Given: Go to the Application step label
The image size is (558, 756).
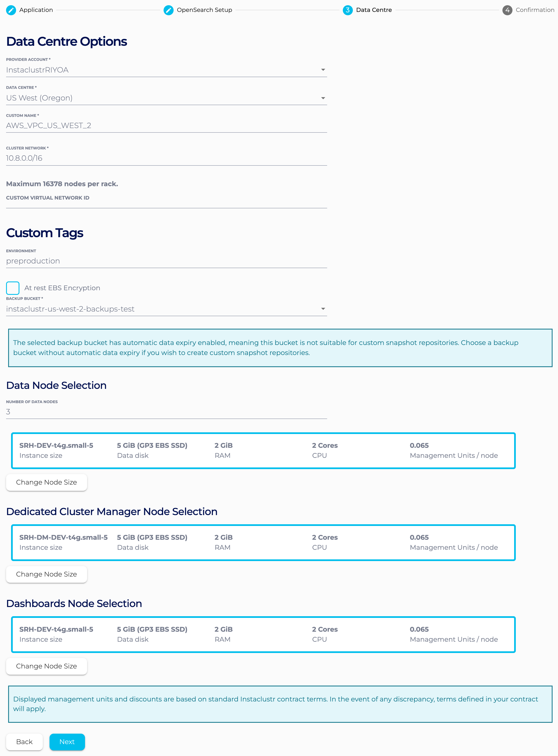Looking at the screenshot, I should [x=36, y=10].
